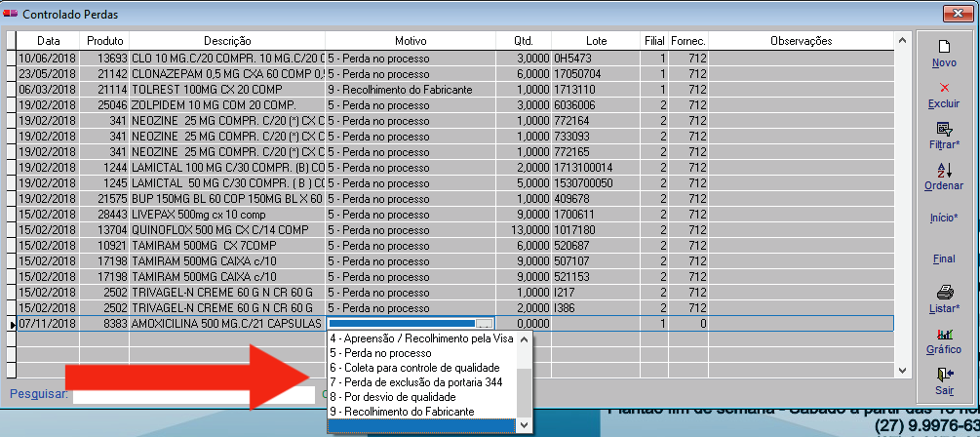
Task: Print list with Listar printer icon
Action: [x=943, y=292]
